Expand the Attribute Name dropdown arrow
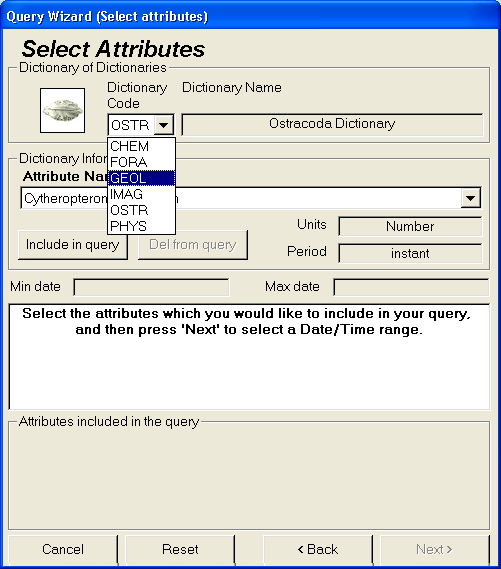 click(x=471, y=198)
